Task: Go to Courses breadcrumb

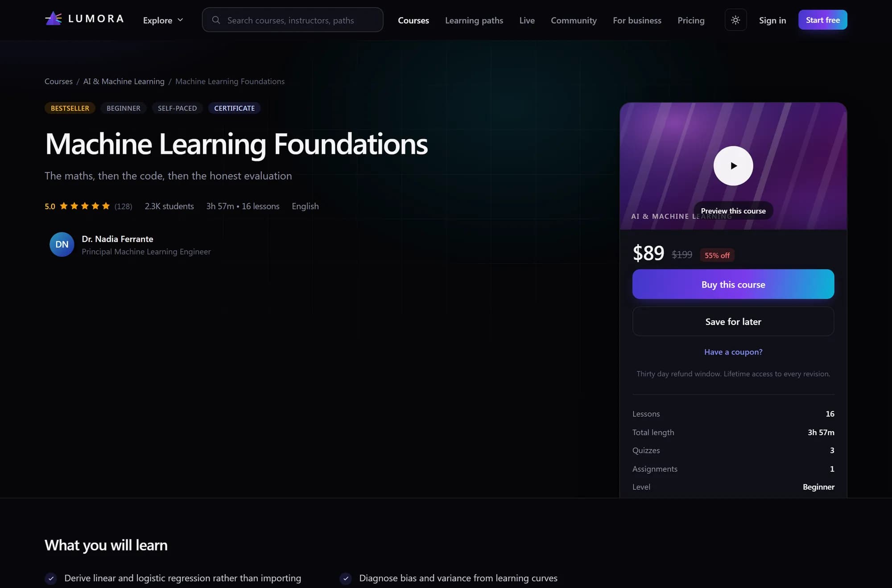Action: [58, 81]
